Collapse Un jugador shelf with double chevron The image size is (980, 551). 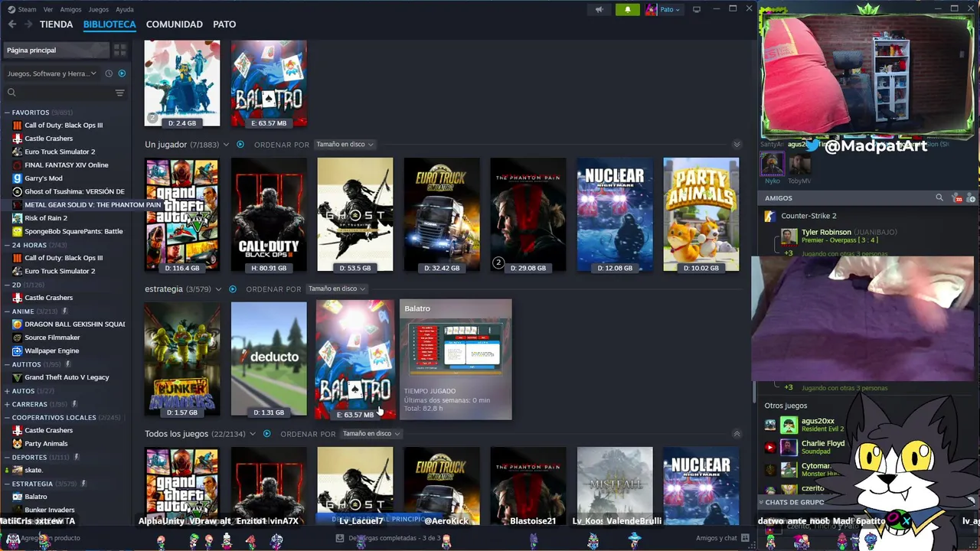click(x=737, y=144)
